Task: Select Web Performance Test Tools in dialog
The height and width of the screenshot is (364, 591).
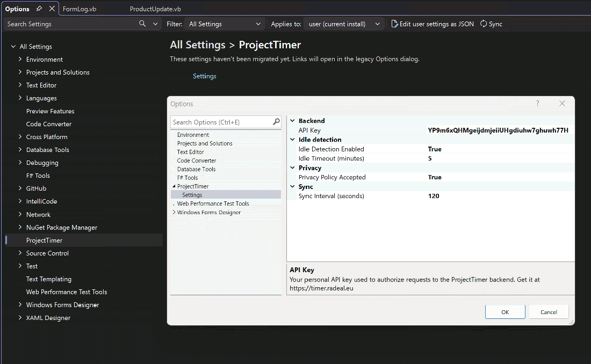Action: tap(213, 203)
